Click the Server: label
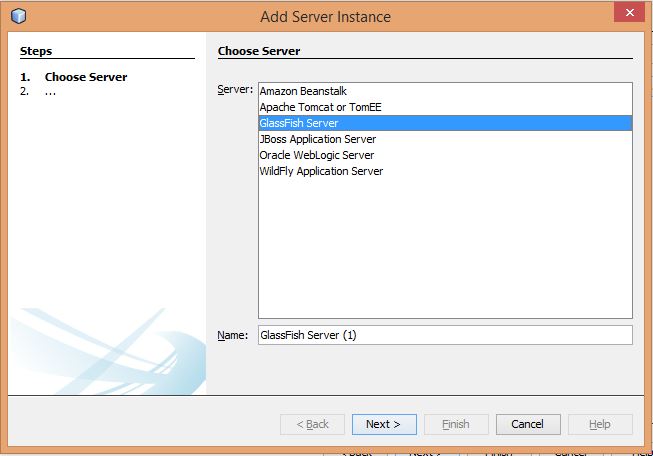This screenshot has height=456, width=653. [235, 90]
